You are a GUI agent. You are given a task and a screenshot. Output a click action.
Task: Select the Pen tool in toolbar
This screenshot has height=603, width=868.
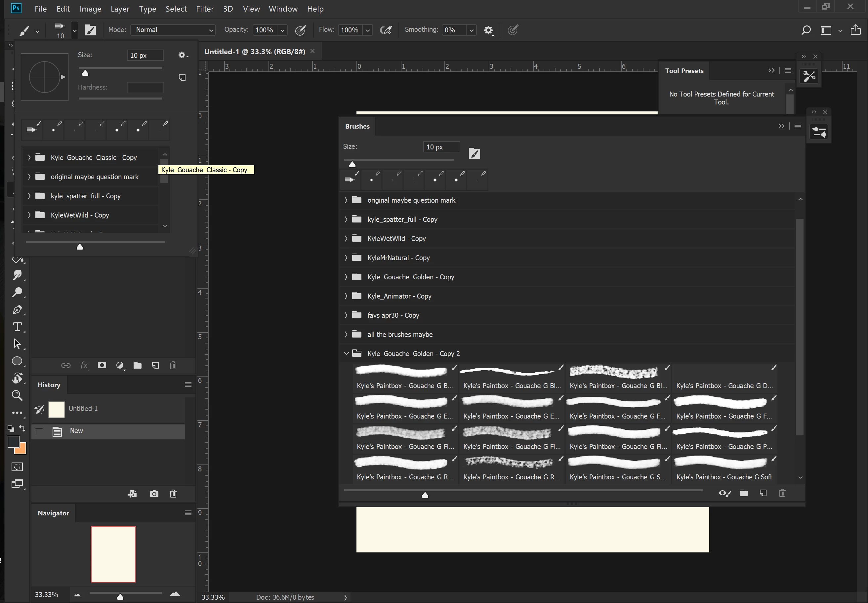pyautogui.click(x=17, y=310)
